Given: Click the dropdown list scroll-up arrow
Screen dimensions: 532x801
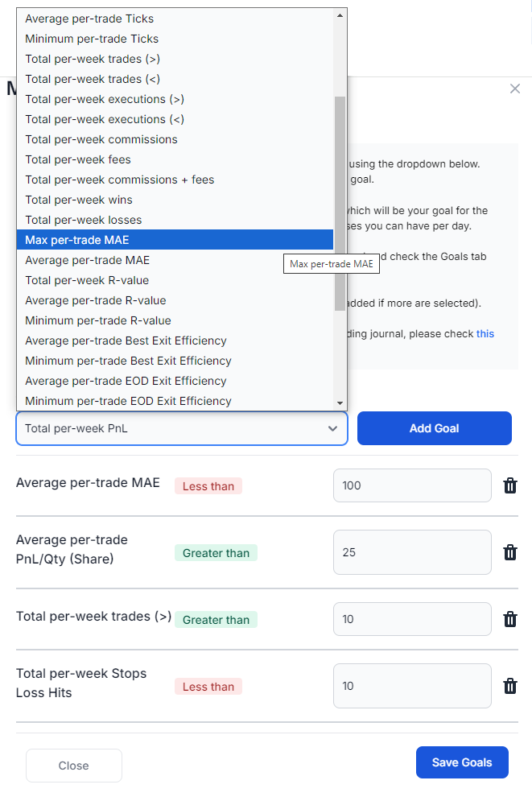Looking at the screenshot, I should (340, 15).
